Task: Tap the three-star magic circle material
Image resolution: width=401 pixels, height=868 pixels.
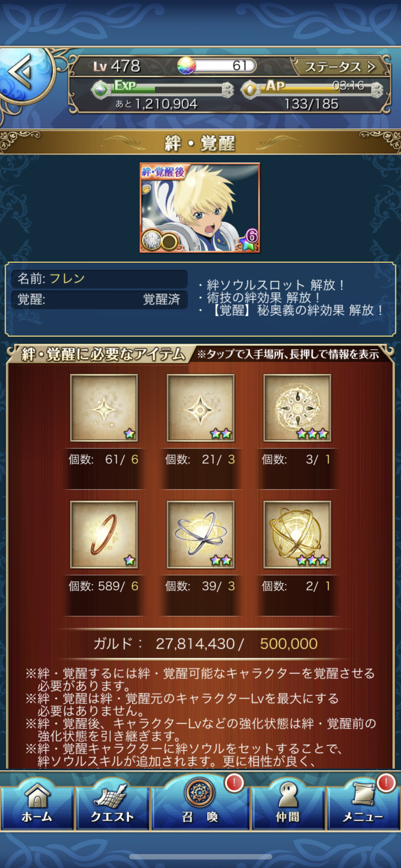Action: [297, 408]
